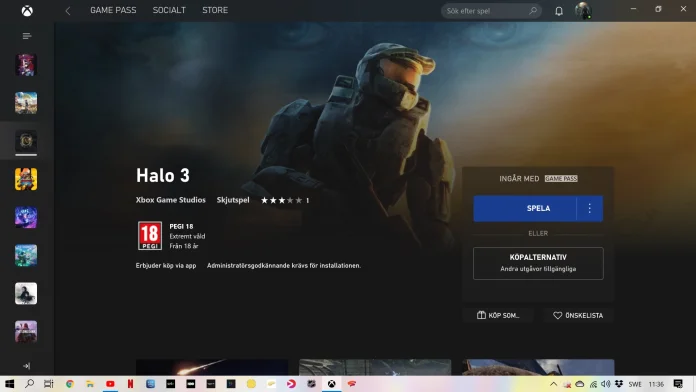Go back using the back arrow
The image size is (696, 392).
point(68,11)
